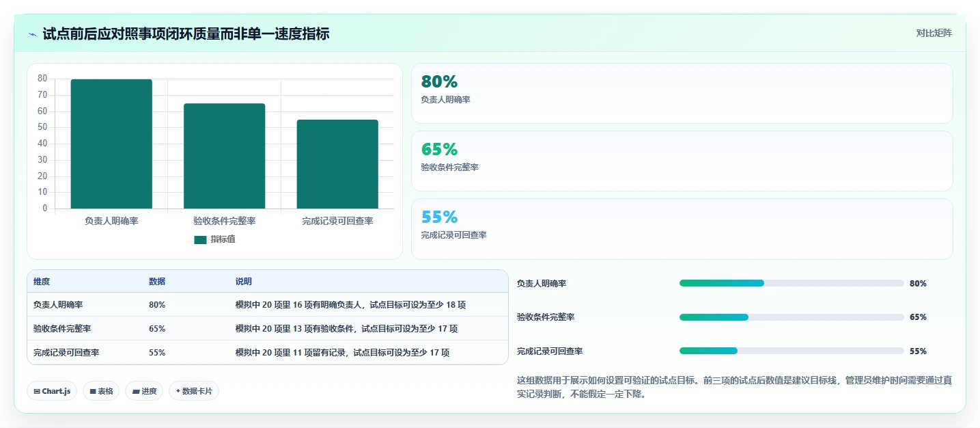
Task: Click the 说明 column header
Action: (x=244, y=282)
